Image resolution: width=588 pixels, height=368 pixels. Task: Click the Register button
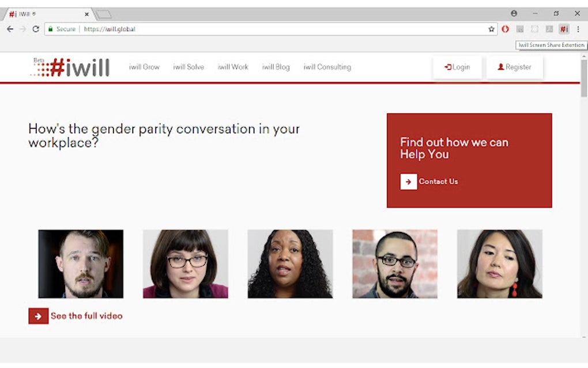coord(514,66)
